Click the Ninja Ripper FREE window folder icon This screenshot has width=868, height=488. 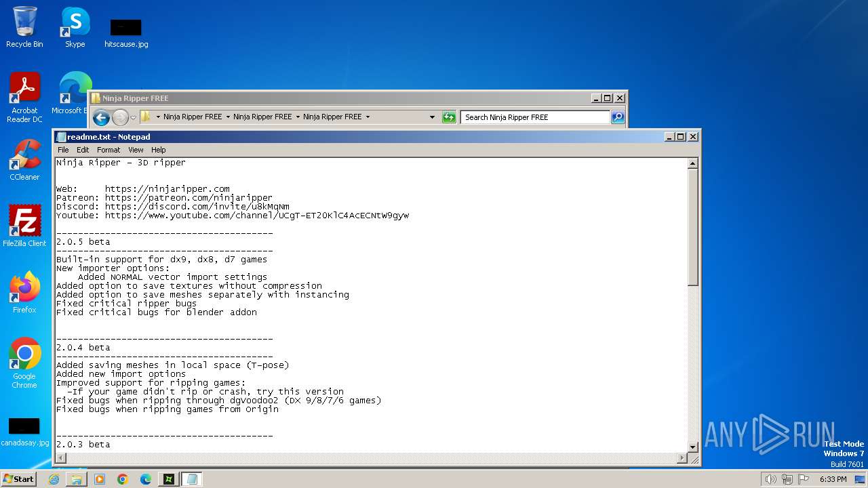pyautogui.click(x=96, y=98)
